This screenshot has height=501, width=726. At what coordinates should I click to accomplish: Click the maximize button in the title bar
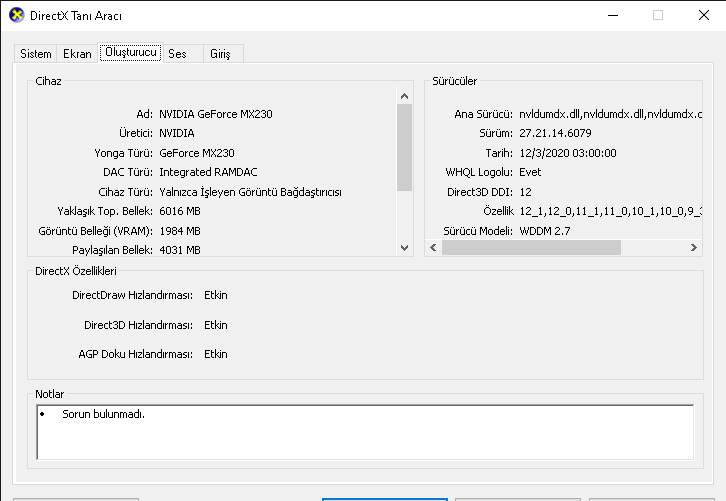[657, 15]
